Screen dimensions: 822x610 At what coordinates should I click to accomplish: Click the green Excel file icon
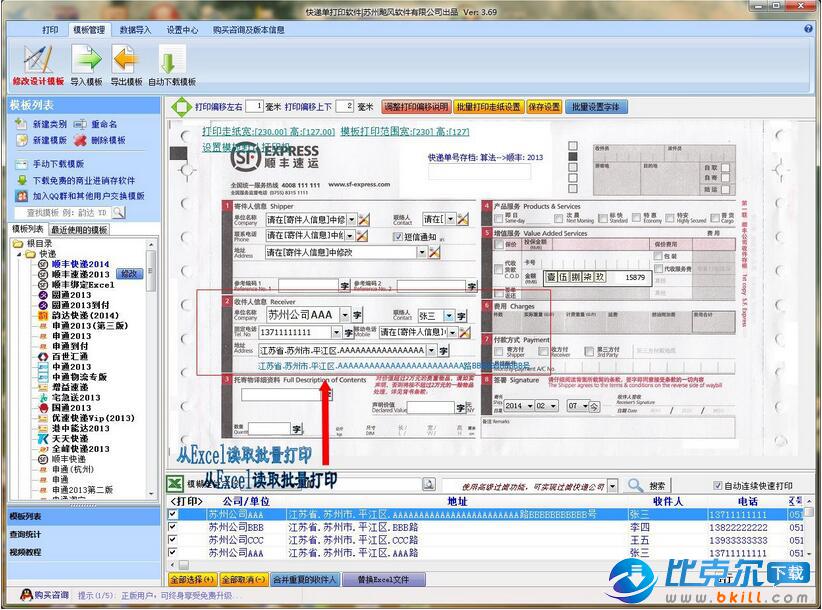175,484
